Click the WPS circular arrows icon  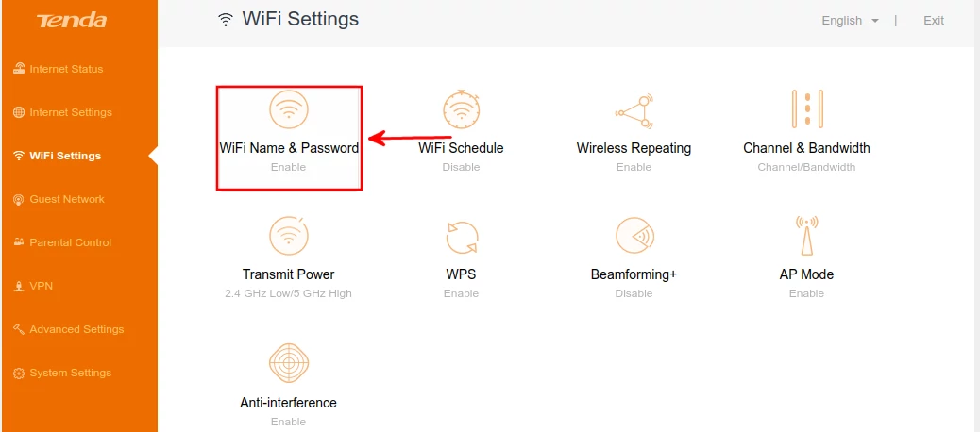point(462,238)
